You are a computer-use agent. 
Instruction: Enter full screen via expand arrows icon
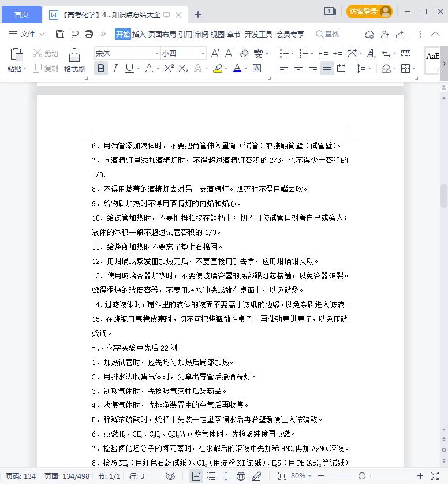coord(435,476)
